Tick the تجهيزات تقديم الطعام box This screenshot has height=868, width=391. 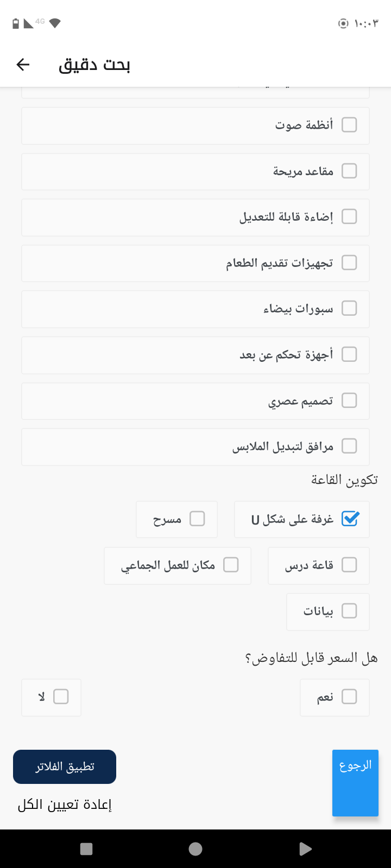349,263
